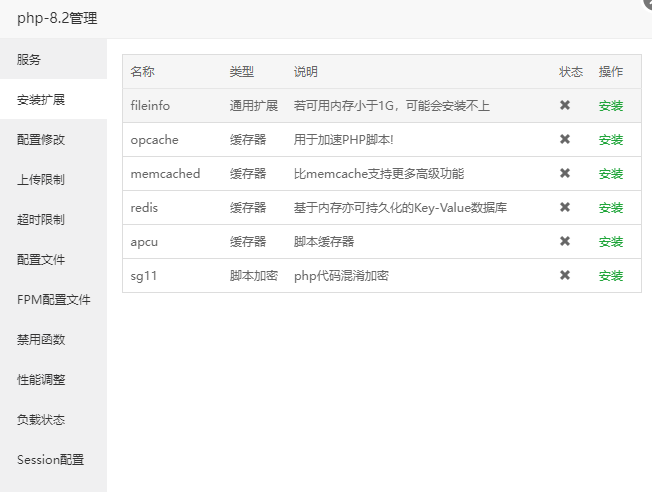Show the 负载状态 tab
The height and width of the screenshot is (492, 652).
pos(53,419)
